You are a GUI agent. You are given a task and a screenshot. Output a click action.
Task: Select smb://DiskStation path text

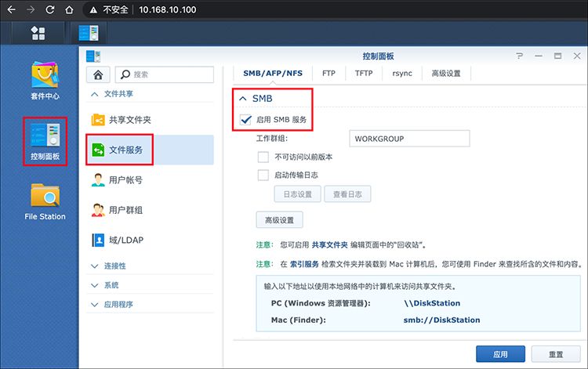[441, 320]
